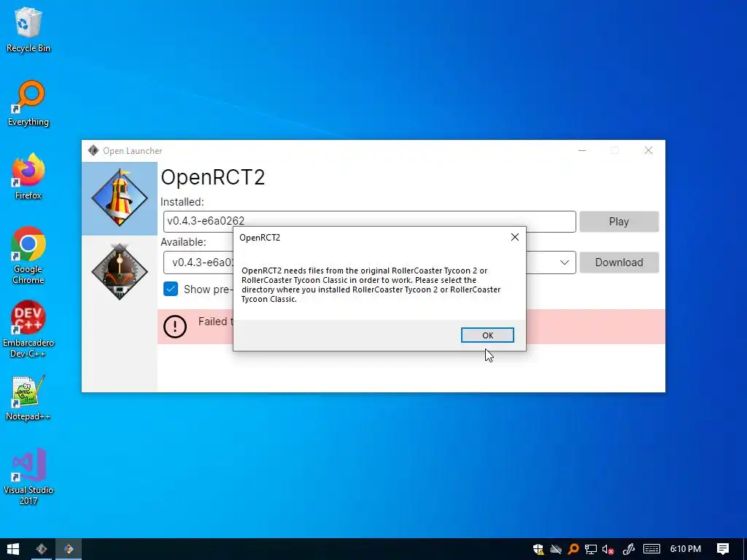The height and width of the screenshot is (560, 747).
Task: Toggle the Show pre-releases checkbox
Action: (x=171, y=289)
